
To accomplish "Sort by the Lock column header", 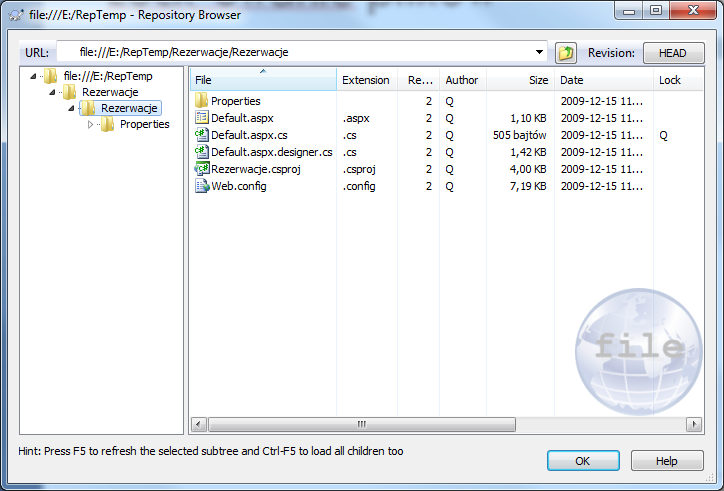I will 678,80.
